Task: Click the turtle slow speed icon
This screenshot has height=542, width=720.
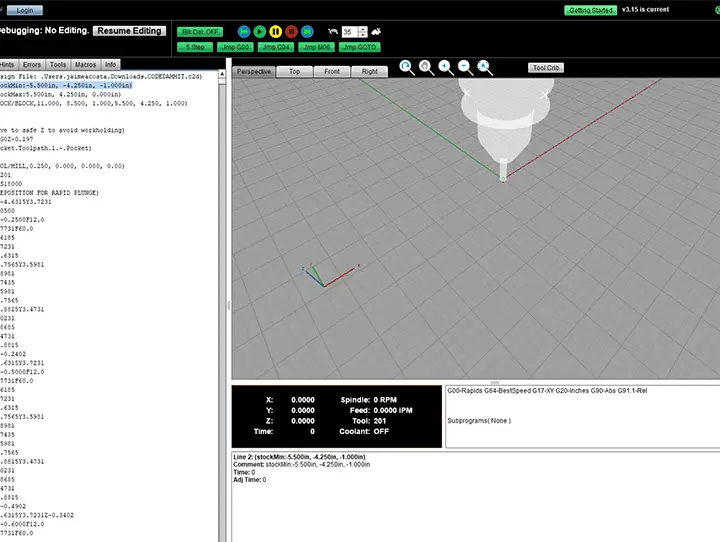Action: tap(333, 31)
